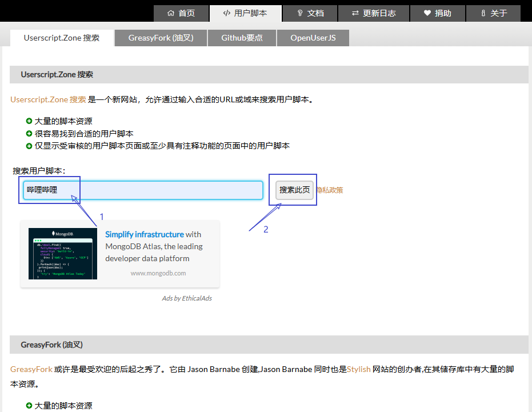The width and height of the screenshot is (532, 412).
Task: Click the search input containing 哔哩哔哩
Action: (143, 190)
